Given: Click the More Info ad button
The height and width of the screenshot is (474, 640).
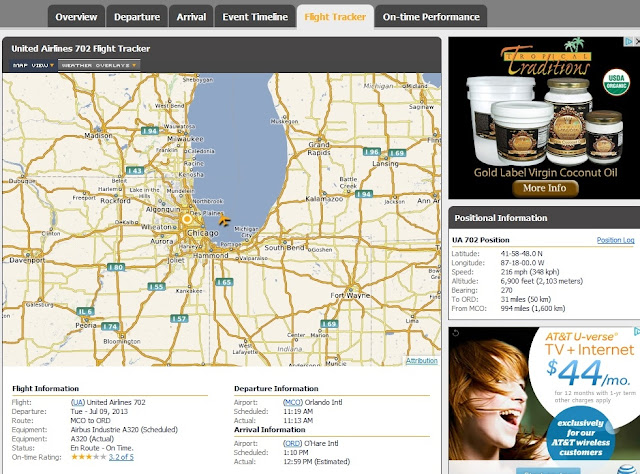Looking at the screenshot, I should [545, 188].
